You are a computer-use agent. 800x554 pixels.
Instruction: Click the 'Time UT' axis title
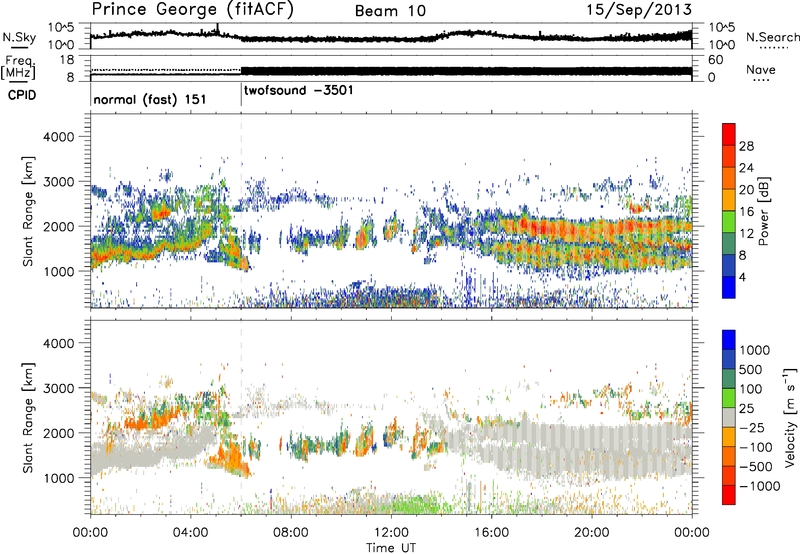coord(391,548)
